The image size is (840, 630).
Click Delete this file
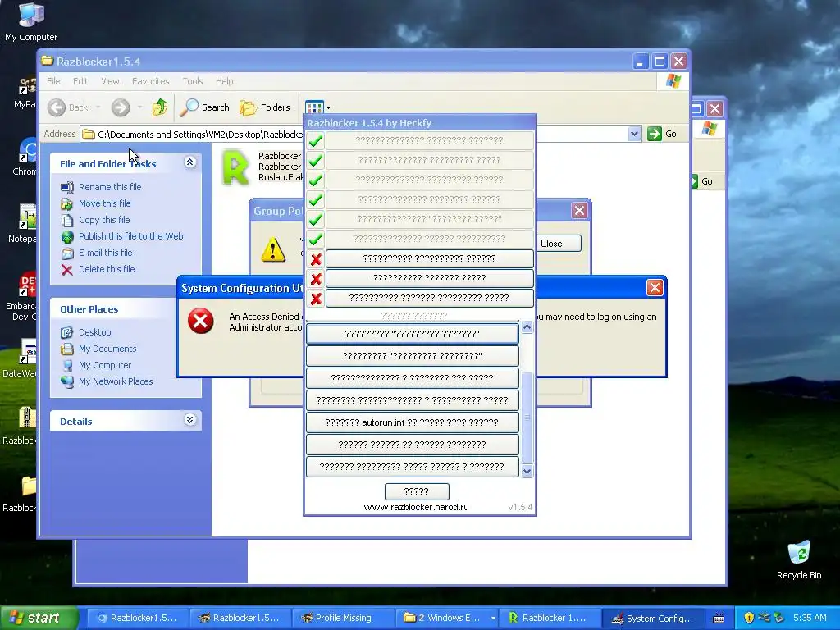click(107, 269)
